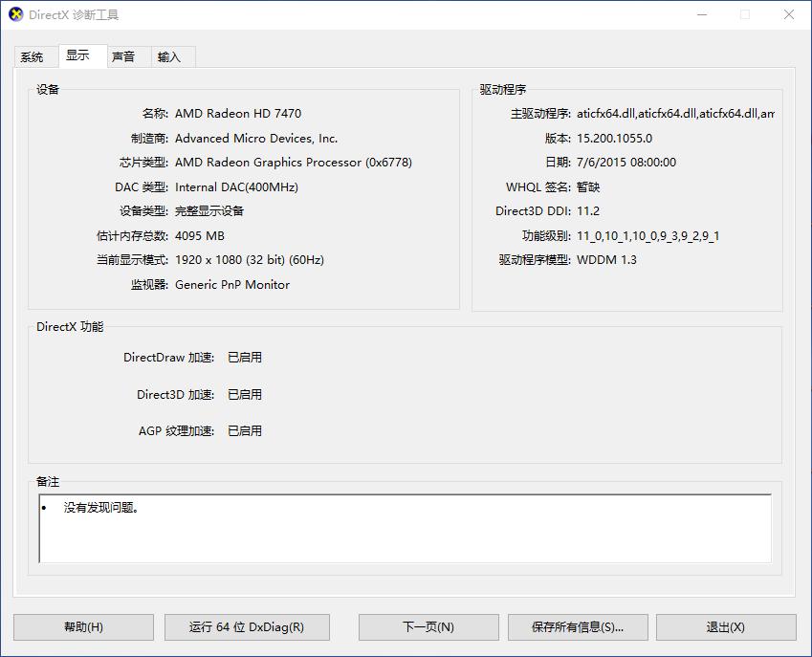Click the 备注 group heading
The width and height of the screenshot is (812, 657).
coord(48,481)
